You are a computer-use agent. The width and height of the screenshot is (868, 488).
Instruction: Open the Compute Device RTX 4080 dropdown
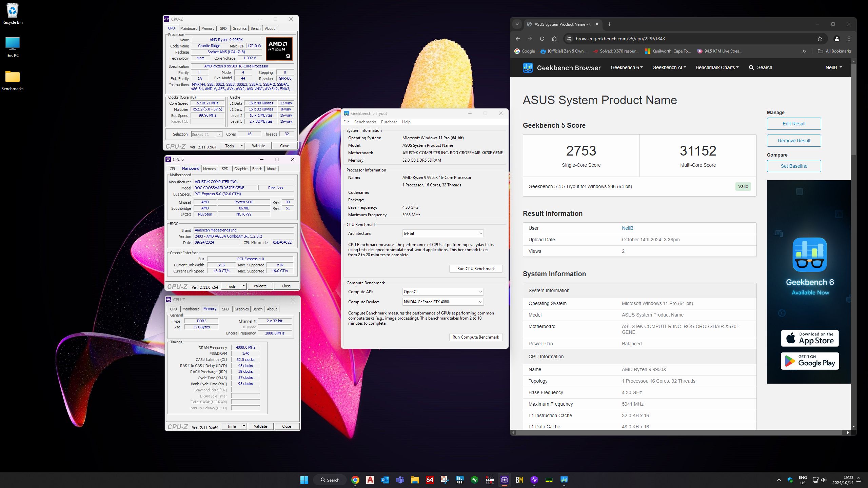pos(443,302)
